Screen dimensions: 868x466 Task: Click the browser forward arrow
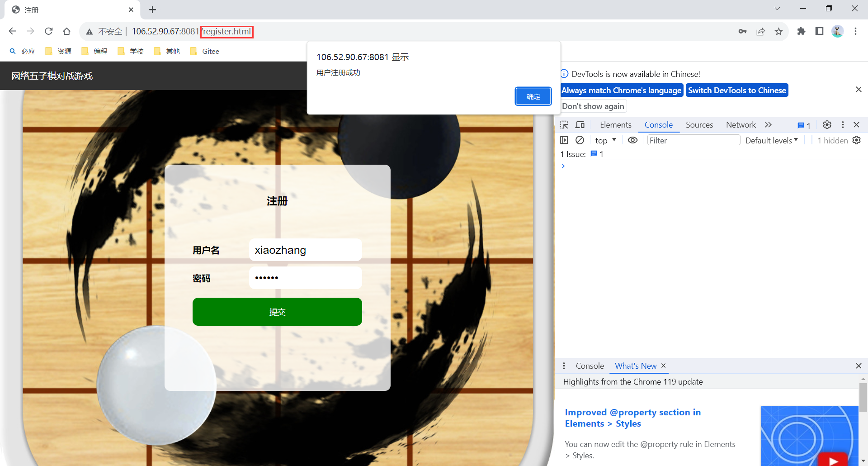[31, 31]
